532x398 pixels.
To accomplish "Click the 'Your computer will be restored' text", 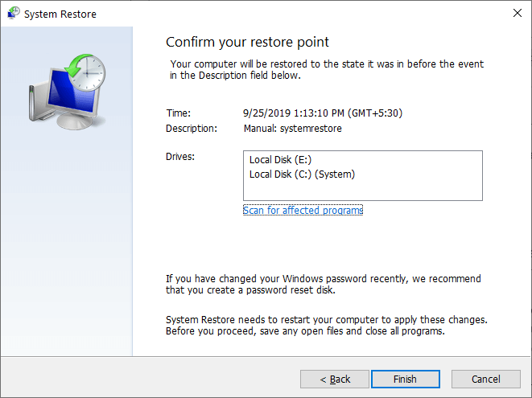I will pos(327,70).
